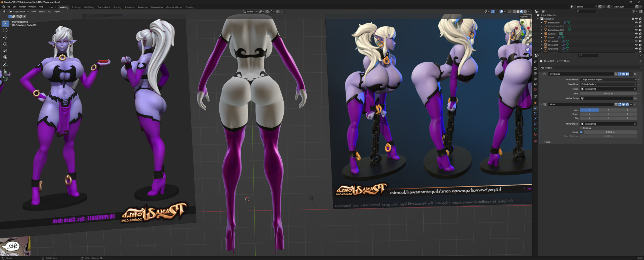Open the Global transform orientation dropdown
This screenshot has width=644, height=260.
[x=250, y=11]
